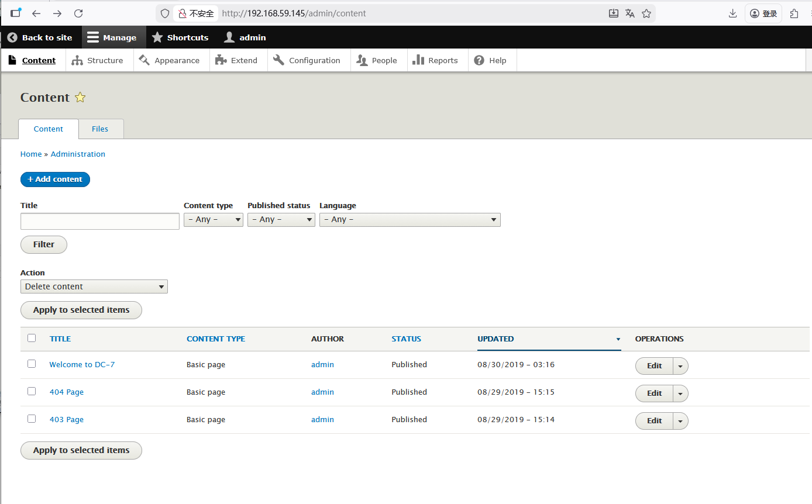Open the Action dropdown showing Delete content
The height and width of the screenshot is (504, 812).
(x=94, y=286)
